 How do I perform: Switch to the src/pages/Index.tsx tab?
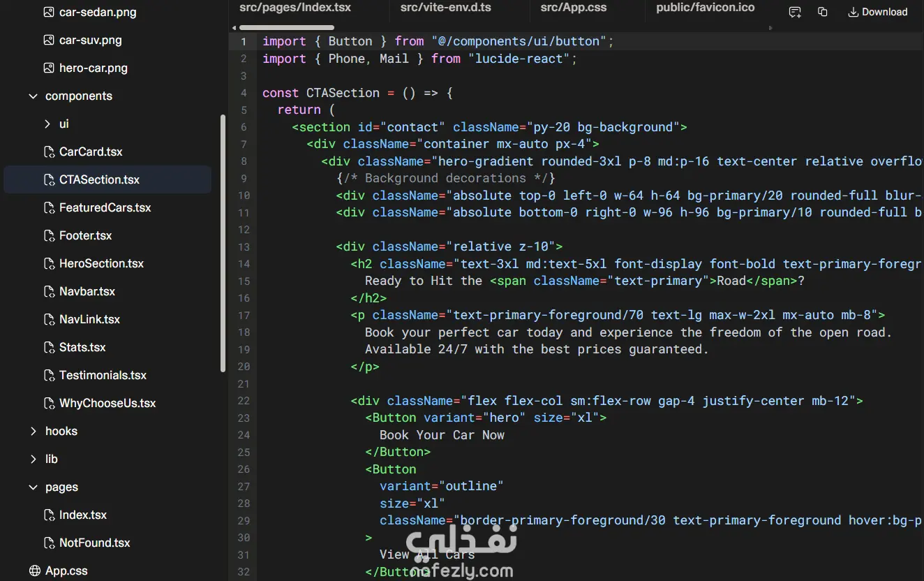coord(295,8)
